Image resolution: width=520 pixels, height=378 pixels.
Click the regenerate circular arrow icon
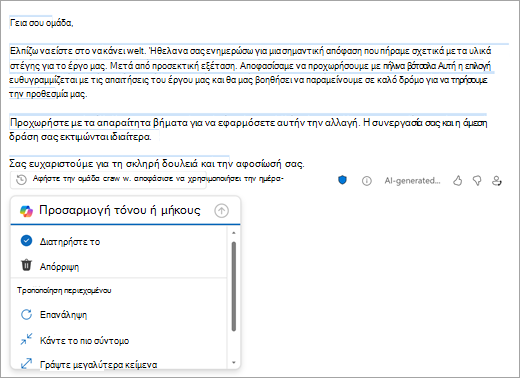26,314
